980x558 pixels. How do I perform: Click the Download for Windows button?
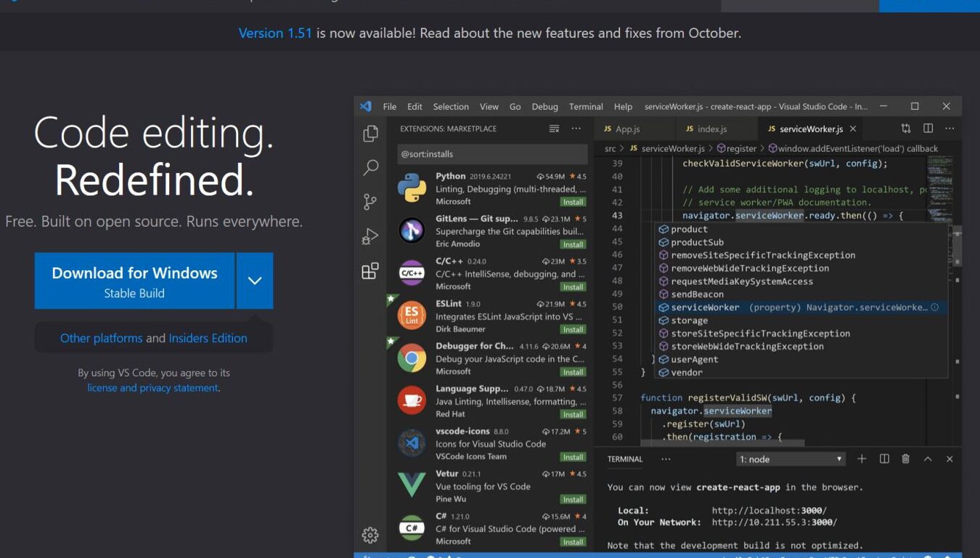pyautogui.click(x=134, y=280)
